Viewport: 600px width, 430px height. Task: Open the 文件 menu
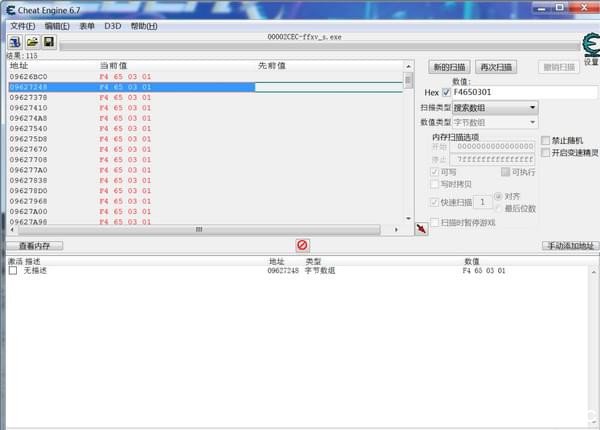(22, 25)
